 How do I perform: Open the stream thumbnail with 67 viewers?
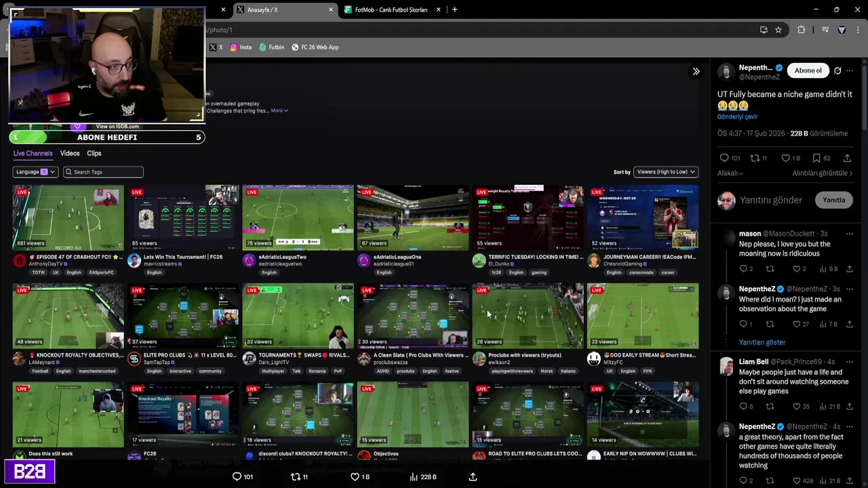tap(413, 217)
